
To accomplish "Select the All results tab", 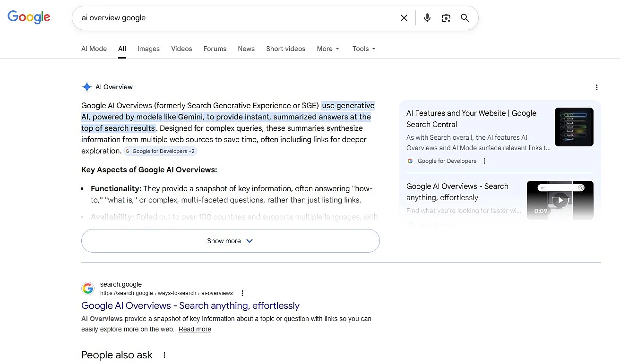I will tap(122, 49).
